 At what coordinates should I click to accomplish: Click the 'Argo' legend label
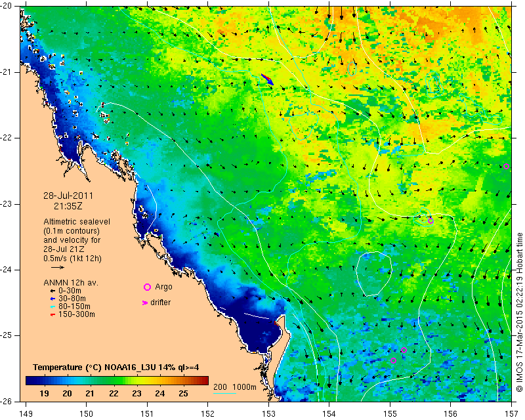pyautogui.click(x=163, y=287)
